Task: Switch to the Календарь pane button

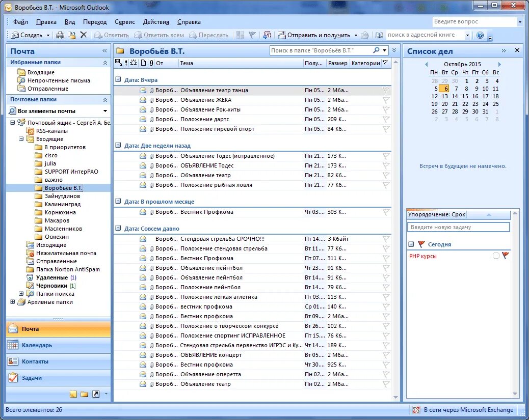Action: (59, 345)
